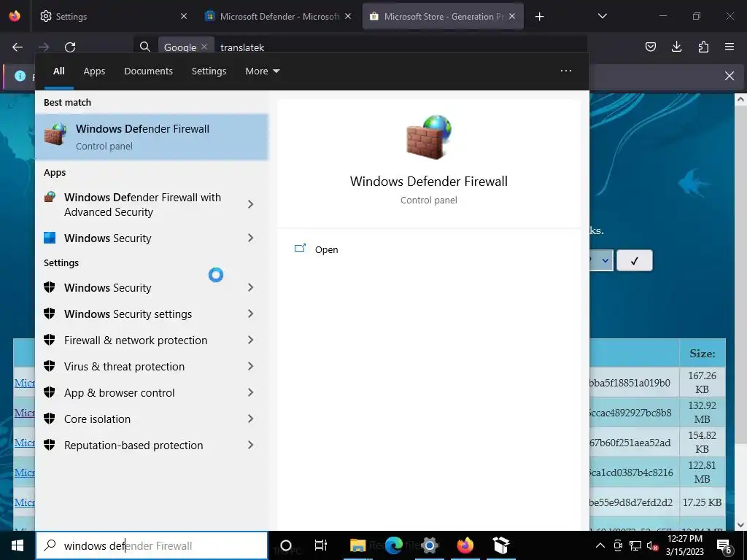Viewport: 747px width, 560px height.
Task: Open Reputation-based protection settings result
Action: (152, 445)
